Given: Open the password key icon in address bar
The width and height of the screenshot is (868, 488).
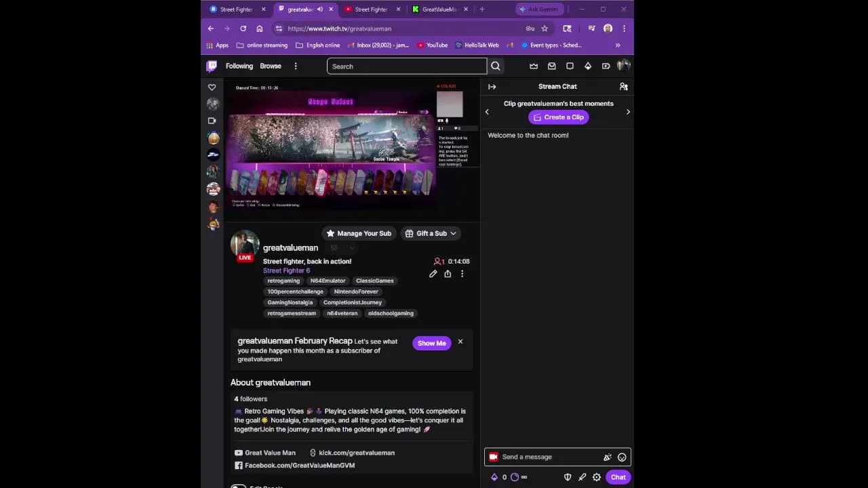Looking at the screenshot, I should (x=530, y=28).
